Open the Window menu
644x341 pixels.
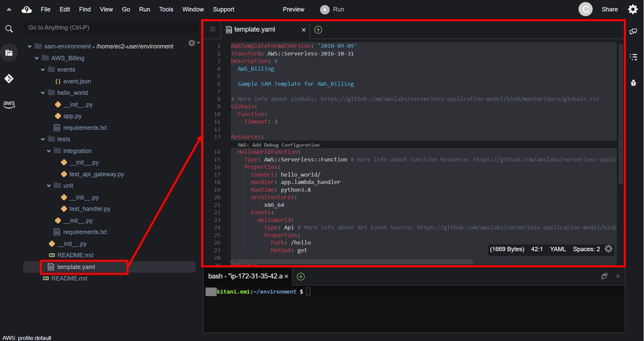[x=193, y=9]
